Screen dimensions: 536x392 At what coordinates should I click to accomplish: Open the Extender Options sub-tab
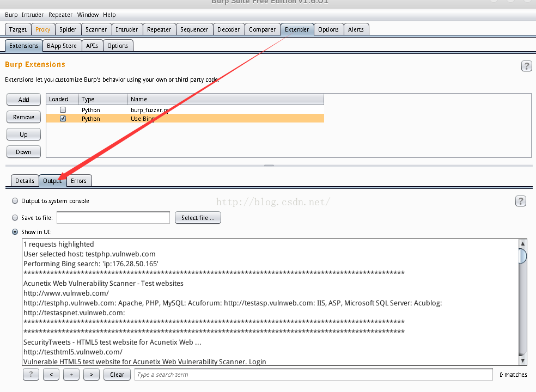point(118,46)
